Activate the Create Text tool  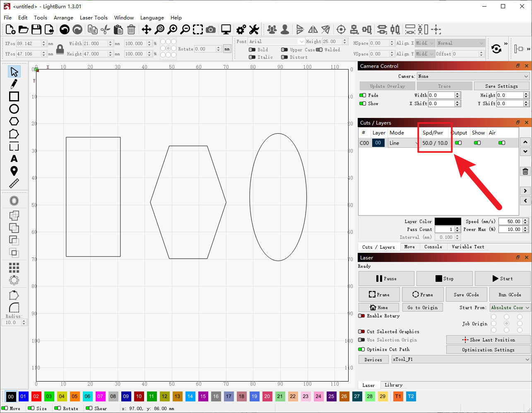[14, 158]
